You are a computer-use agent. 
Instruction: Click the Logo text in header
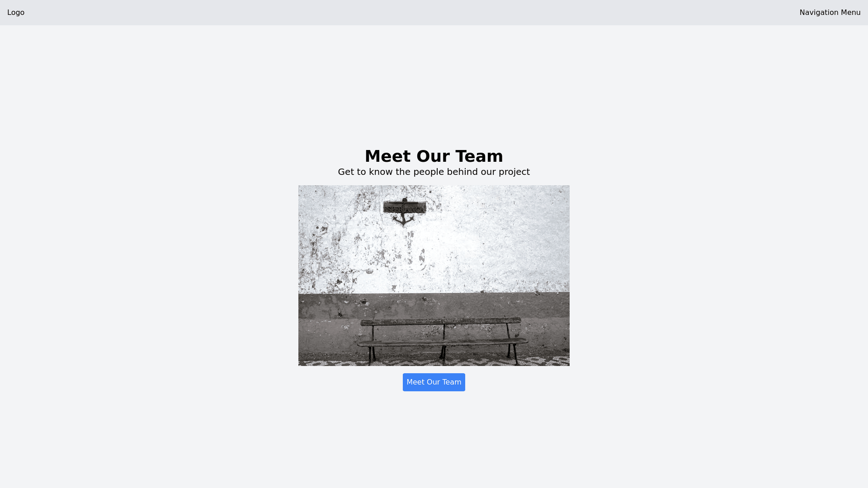16,13
